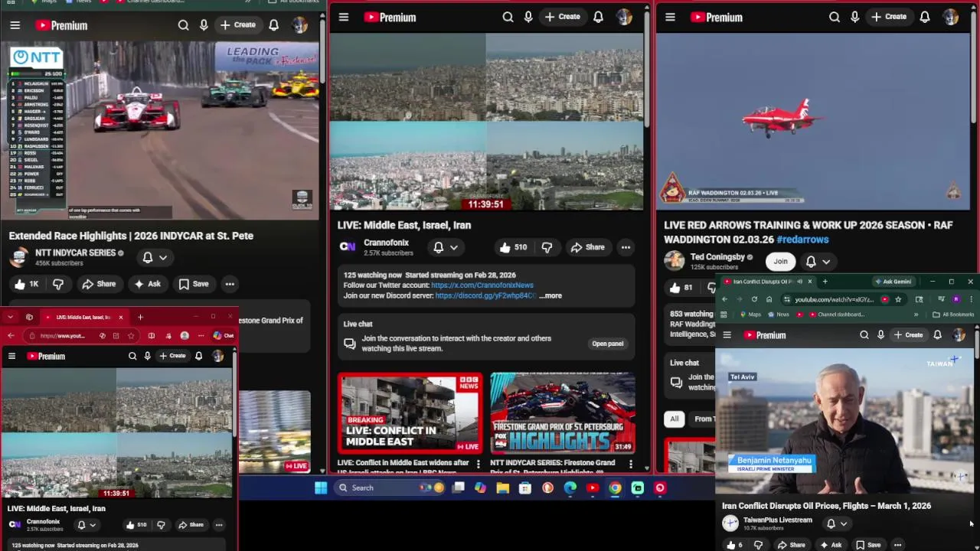Open the header notifications bell in the Red Arrows window
980x551 pixels.
pyautogui.click(x=925, y=17)
